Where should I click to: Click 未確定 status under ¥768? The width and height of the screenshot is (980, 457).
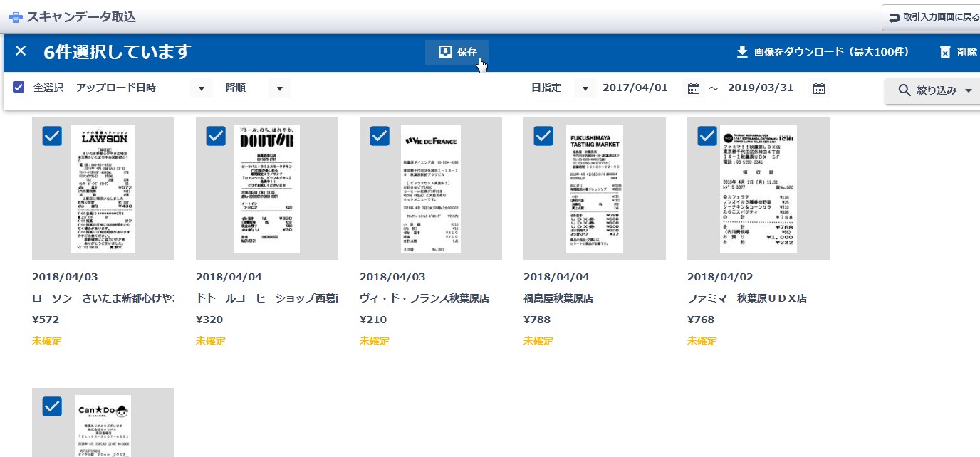pyautogui.click(x=702, y=341)
